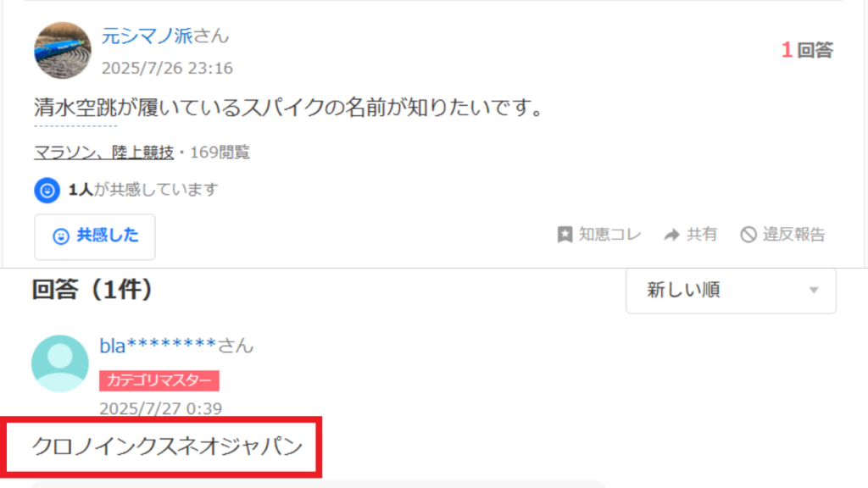Click the 共有 share label

coord(702,235)
